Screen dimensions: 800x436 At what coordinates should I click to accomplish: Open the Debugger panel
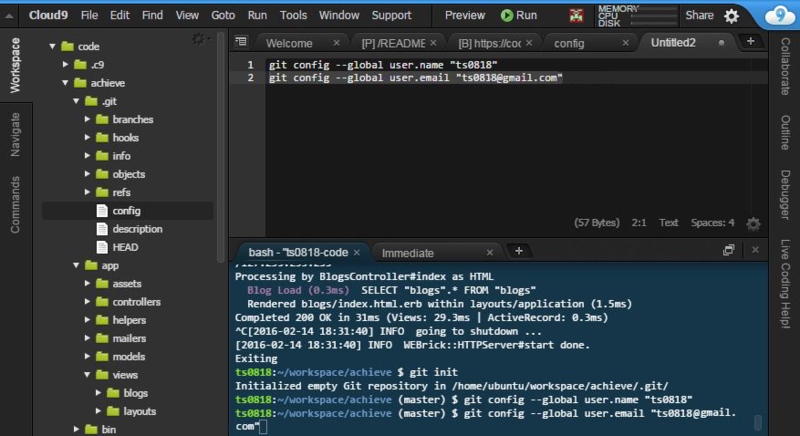786,194
